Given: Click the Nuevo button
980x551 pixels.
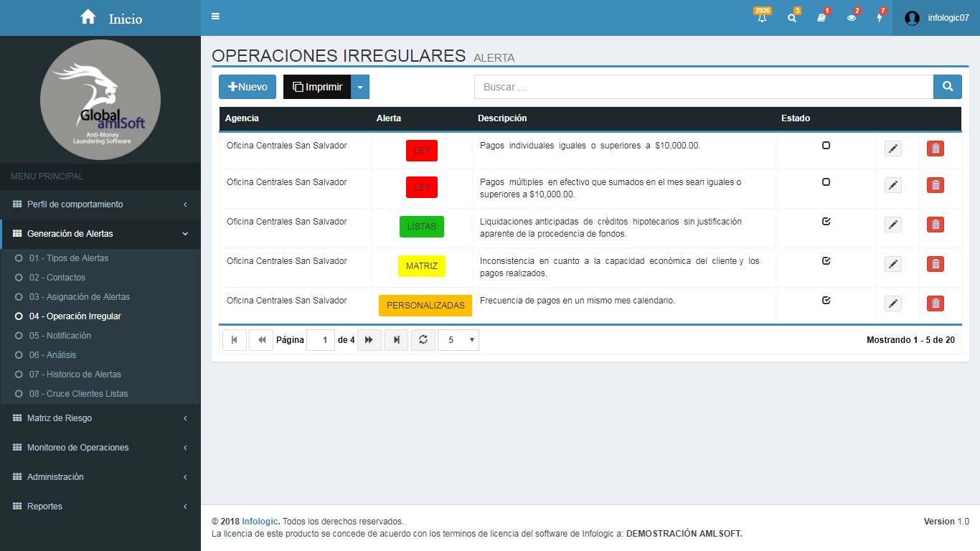Looking at the screenshot, I should (248, 87).
